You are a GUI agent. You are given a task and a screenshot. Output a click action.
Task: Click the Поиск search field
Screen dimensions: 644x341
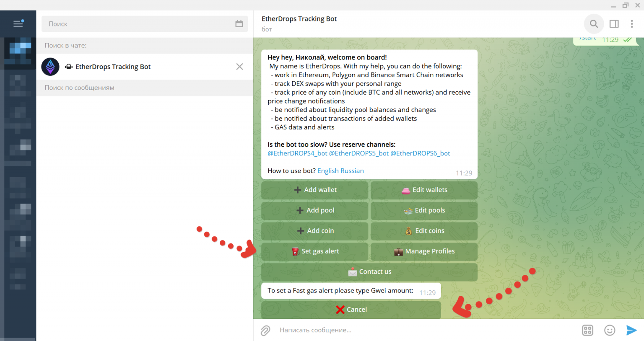pos(145,24)
